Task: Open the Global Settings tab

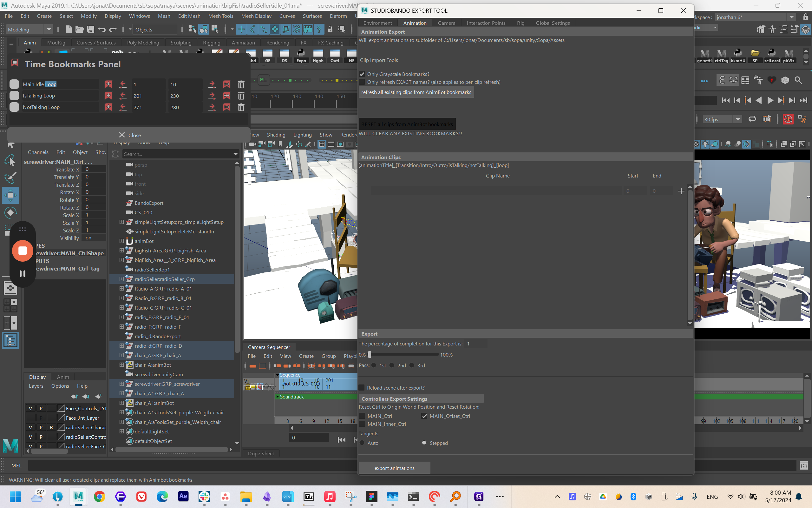Action: click(553, 23)
